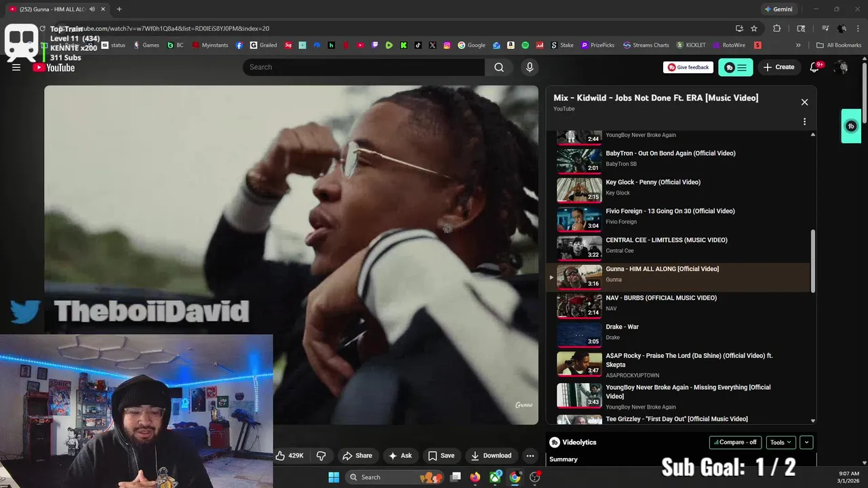Click the Give feedback button
Viewport: 868px width, 488px height.
click(688, 67)
